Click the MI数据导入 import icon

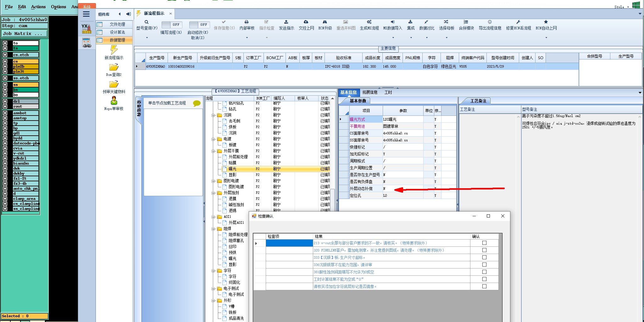[x=392, y=22]
